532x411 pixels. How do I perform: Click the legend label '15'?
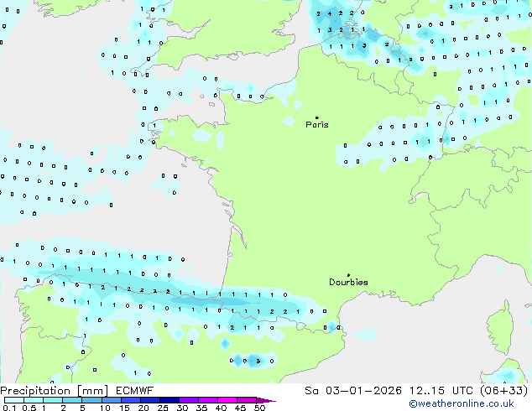pos(124,408)
